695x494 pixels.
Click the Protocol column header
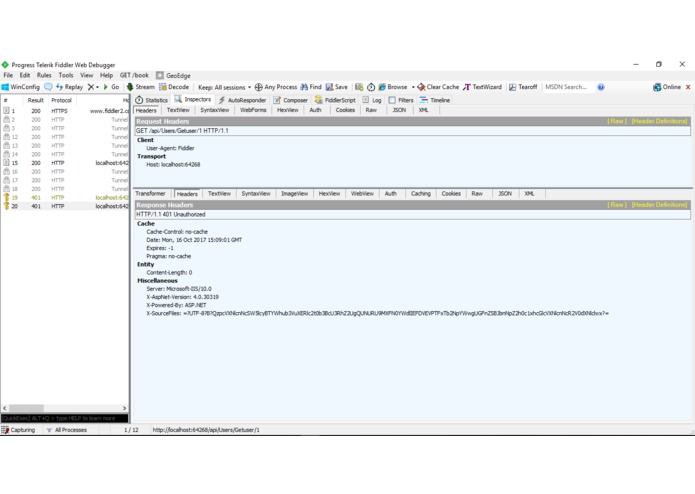coord(62,100)
